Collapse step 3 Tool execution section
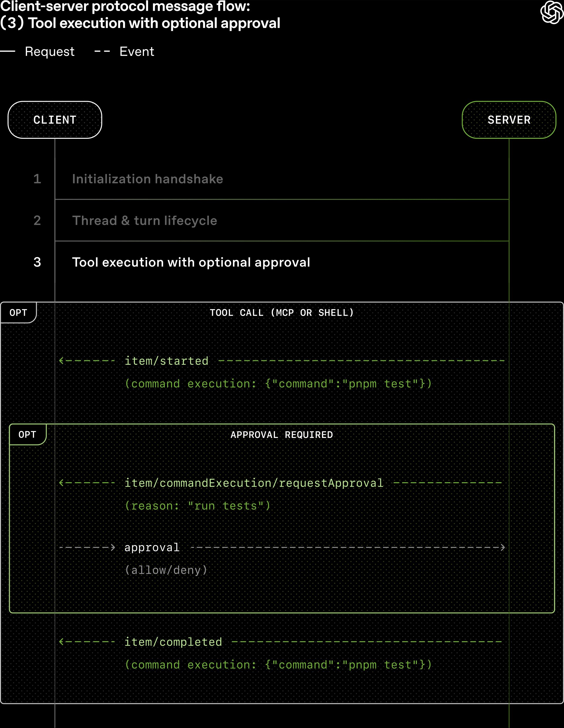This screenshot has height=728, width=564. [191, 262]
